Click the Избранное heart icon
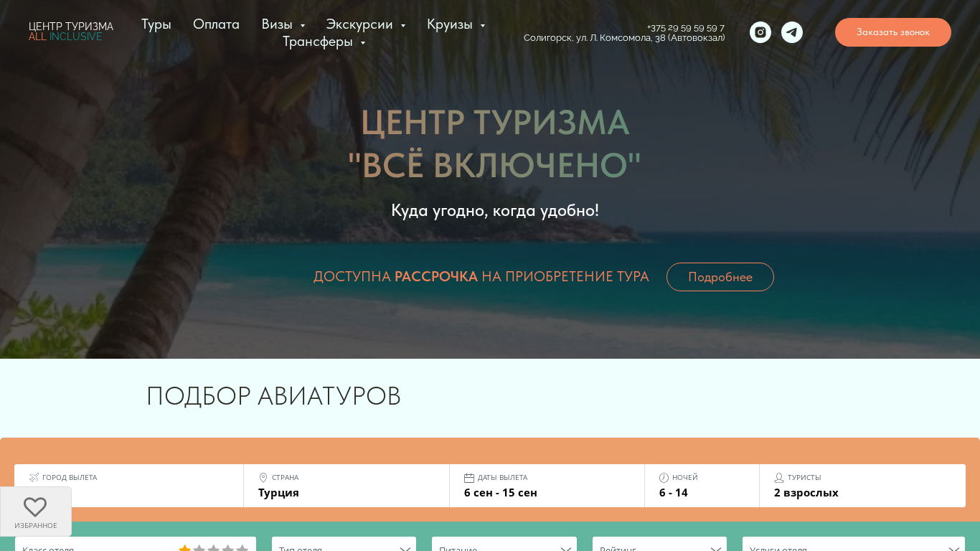 [35, 507]
